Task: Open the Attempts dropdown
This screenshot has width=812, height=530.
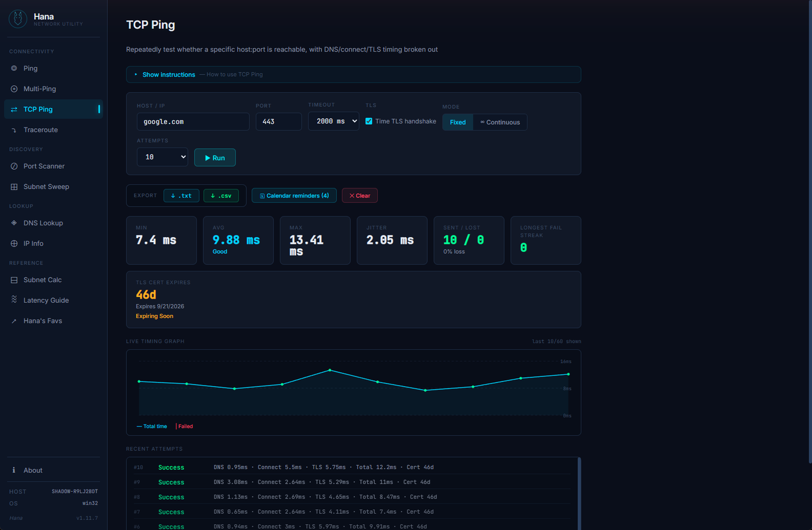Action: 162,157
